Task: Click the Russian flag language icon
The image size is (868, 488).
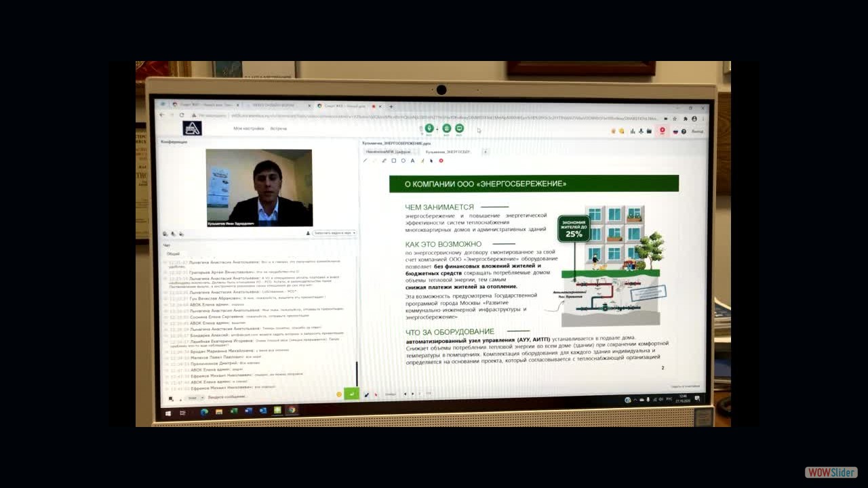Action: tap(675, 131)
